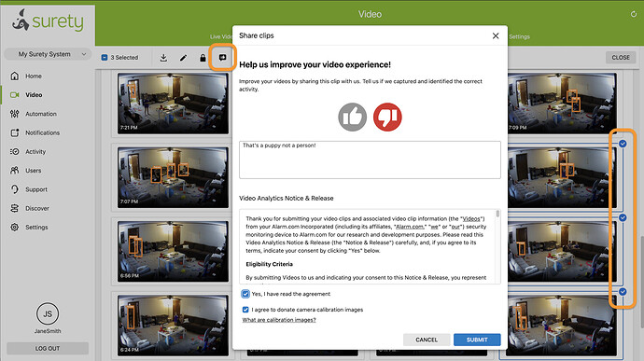Open Automation from the sidebar
This screenshot has width=644, height=361.
tap(41, 114)
